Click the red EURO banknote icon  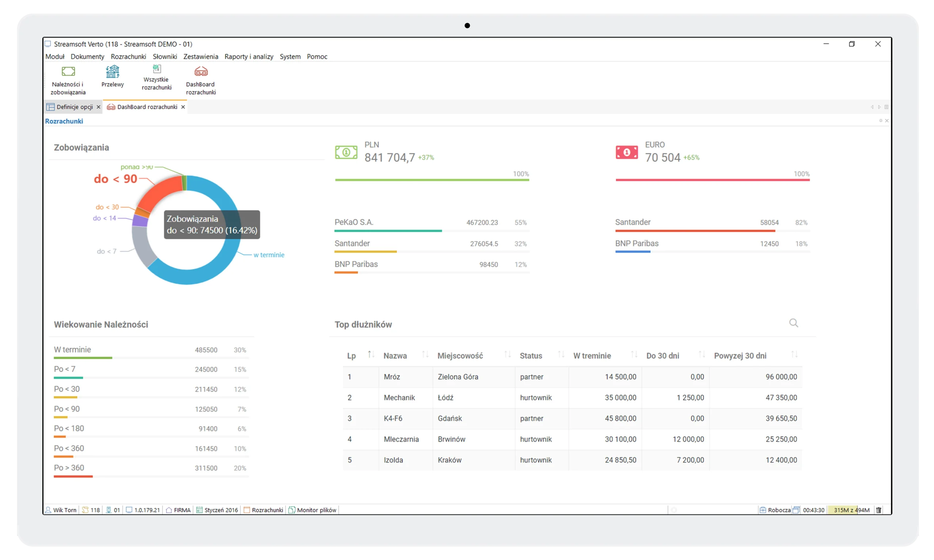[x=626, y=152]
